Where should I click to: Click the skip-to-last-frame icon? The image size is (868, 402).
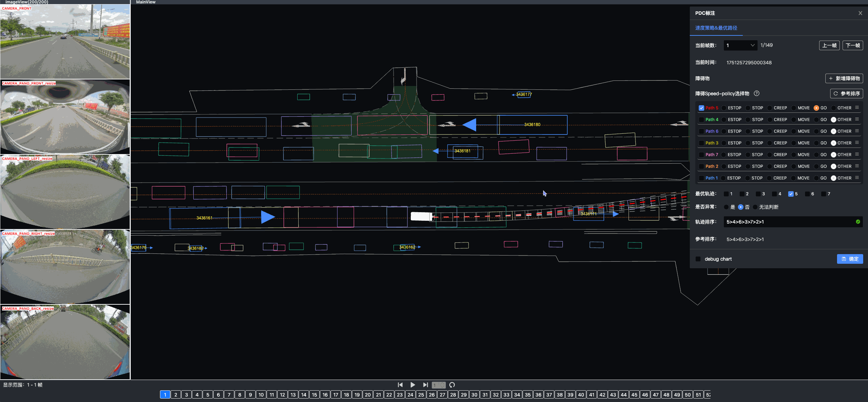(426, 385)
